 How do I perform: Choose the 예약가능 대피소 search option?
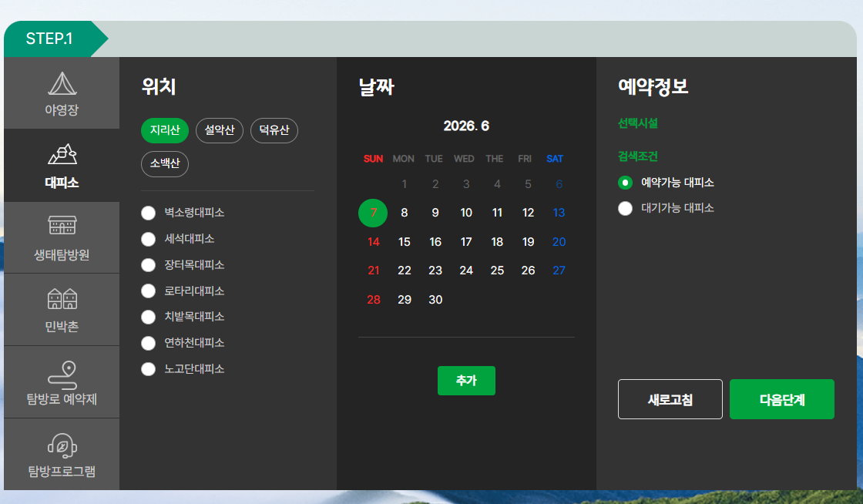[625, 183]
